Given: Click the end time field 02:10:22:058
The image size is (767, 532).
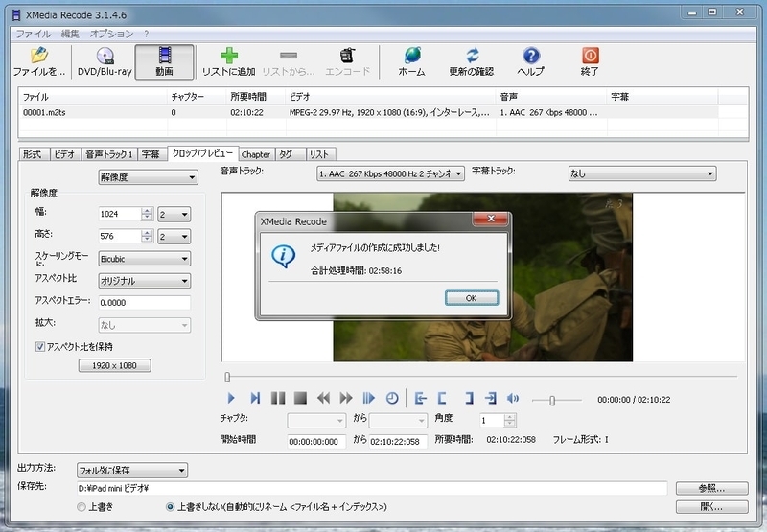Looking at the screenshot, I should coord(398,442).
